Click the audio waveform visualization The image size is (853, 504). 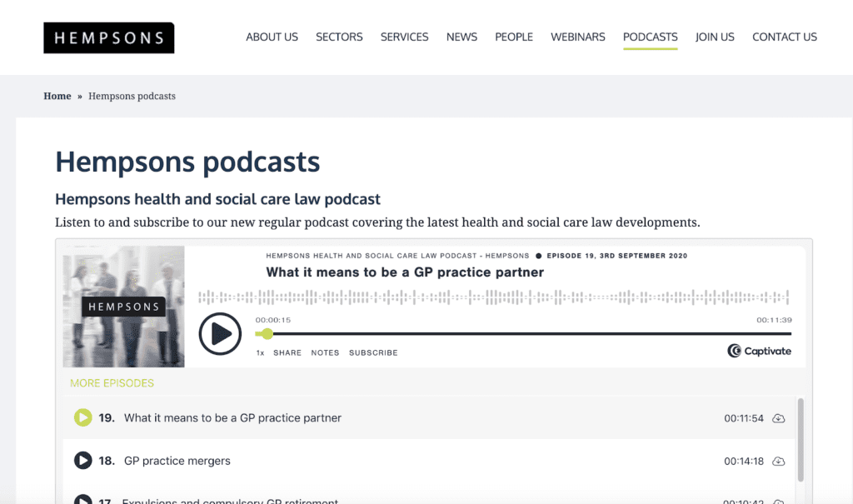493,297
